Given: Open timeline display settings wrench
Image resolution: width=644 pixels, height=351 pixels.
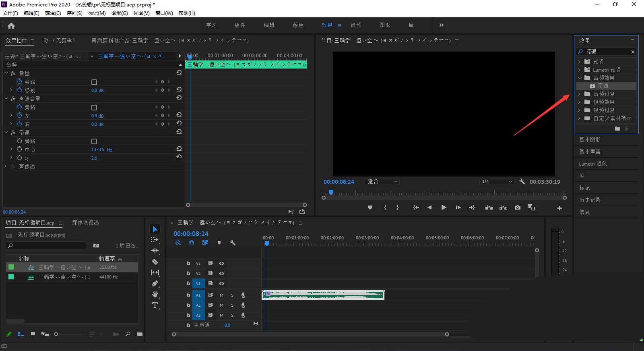Looking at the screenshot, I should (x=232, y=243).
